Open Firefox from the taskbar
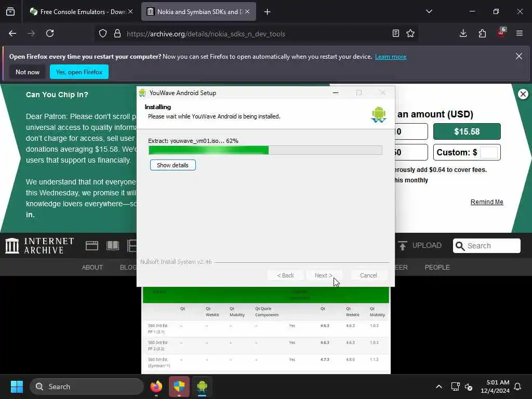 [x=156, y=387]
